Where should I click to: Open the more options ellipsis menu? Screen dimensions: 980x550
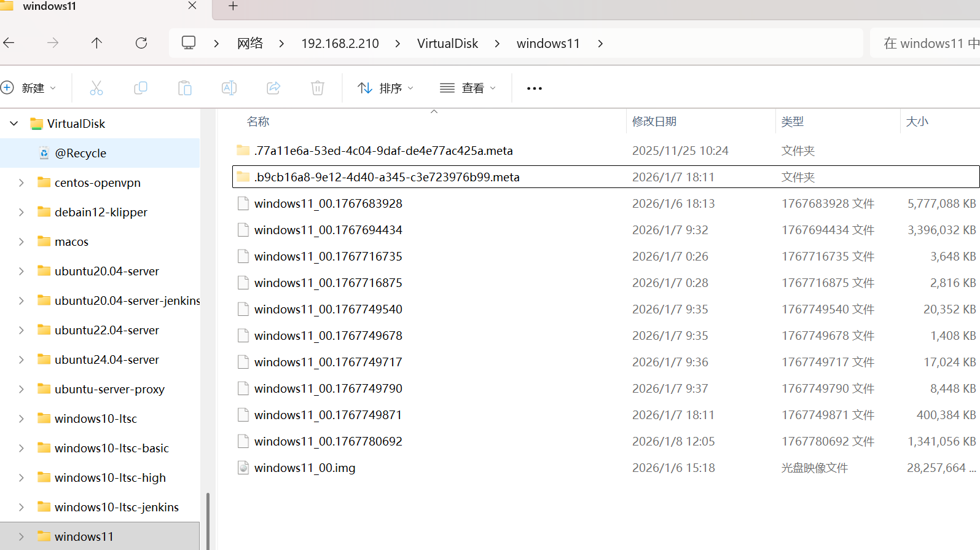tap(535, 88)
